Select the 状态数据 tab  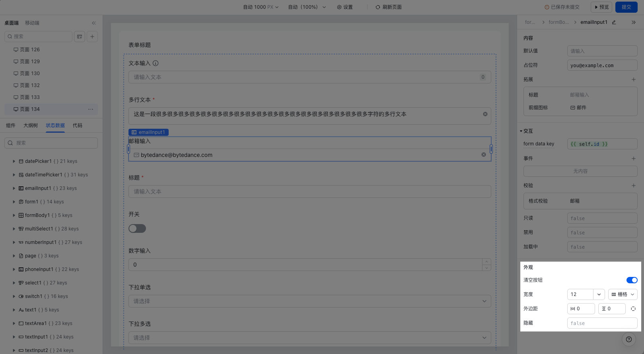point(55,126)
